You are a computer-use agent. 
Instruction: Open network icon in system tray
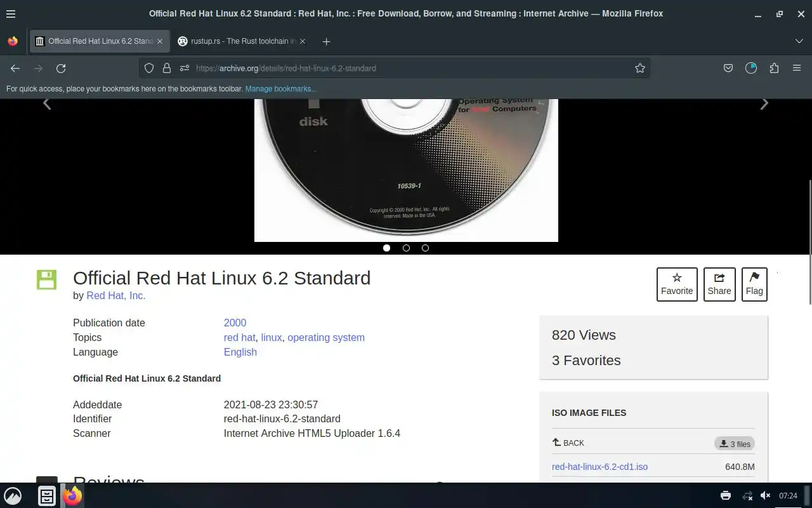click(747, 496)
